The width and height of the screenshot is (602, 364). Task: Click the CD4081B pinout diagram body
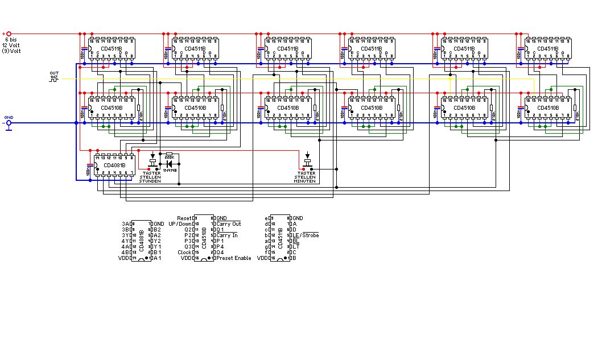142,241
